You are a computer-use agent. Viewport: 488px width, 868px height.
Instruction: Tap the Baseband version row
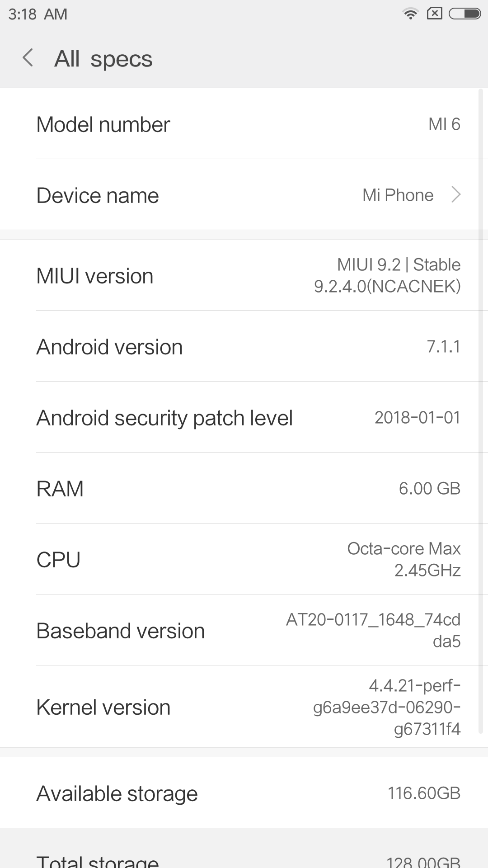(244, 631)
